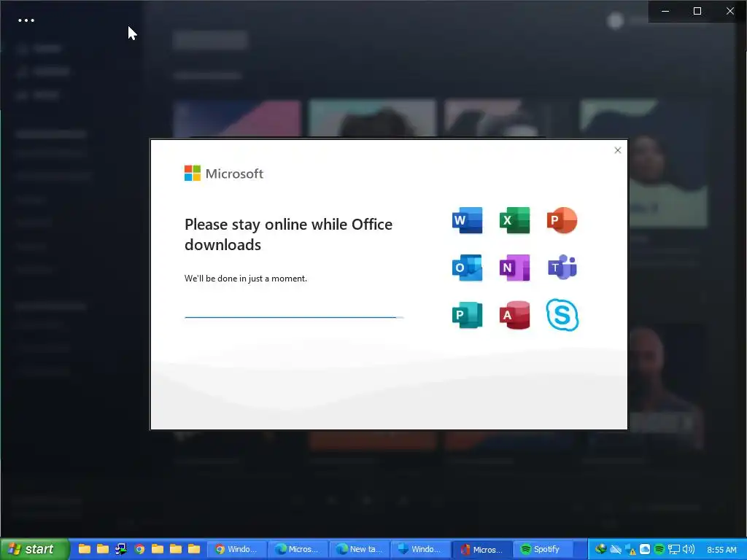Click the Access icon in installer

click(x=514, y=315)
